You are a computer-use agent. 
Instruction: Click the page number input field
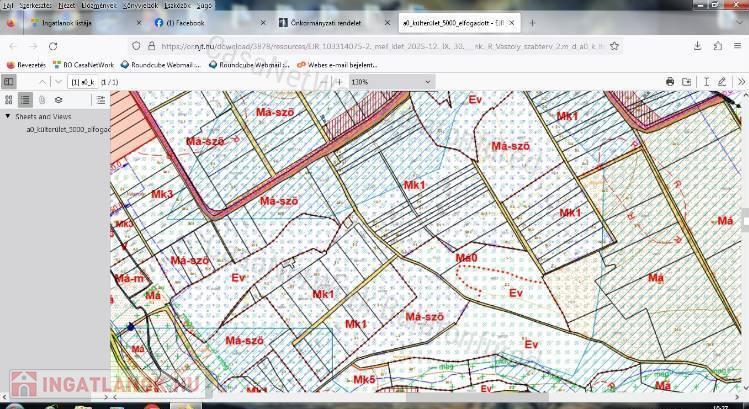pyautogui.click(x=83, y=82)
